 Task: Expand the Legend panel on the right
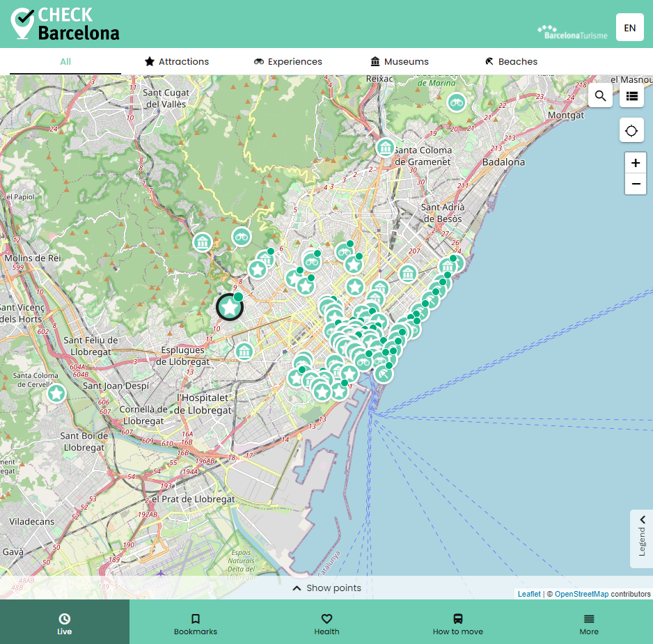[641, 537]
